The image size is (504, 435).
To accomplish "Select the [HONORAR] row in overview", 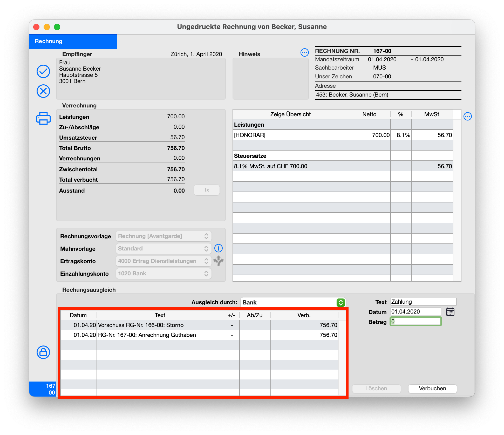I will pos(343,135).
